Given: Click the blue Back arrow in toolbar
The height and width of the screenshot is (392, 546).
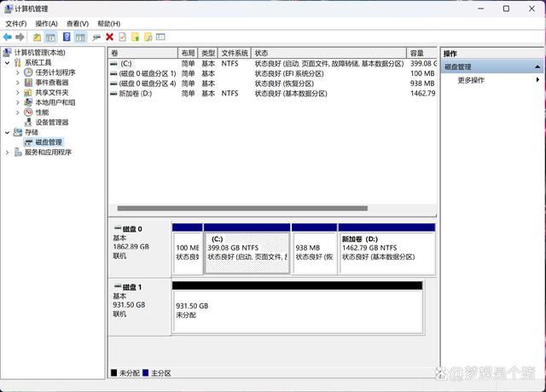Looking at the screenshot, I should pos(8,37).
